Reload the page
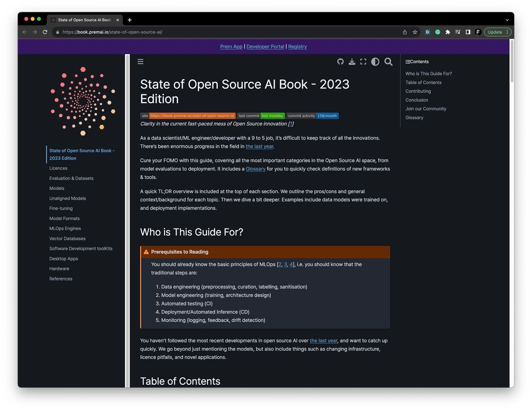This screenshot has height=411, width=532. click(45, 32)
